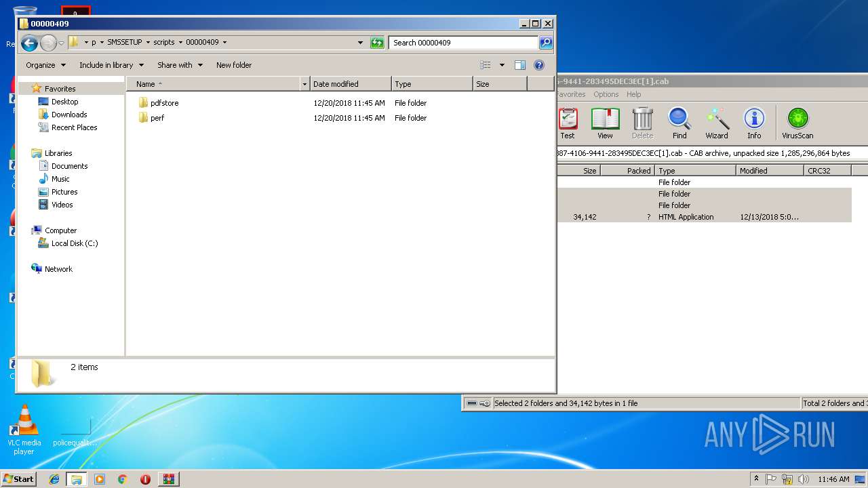
Task: Open the Organize dropdown menu
Action: coord(45,65)
